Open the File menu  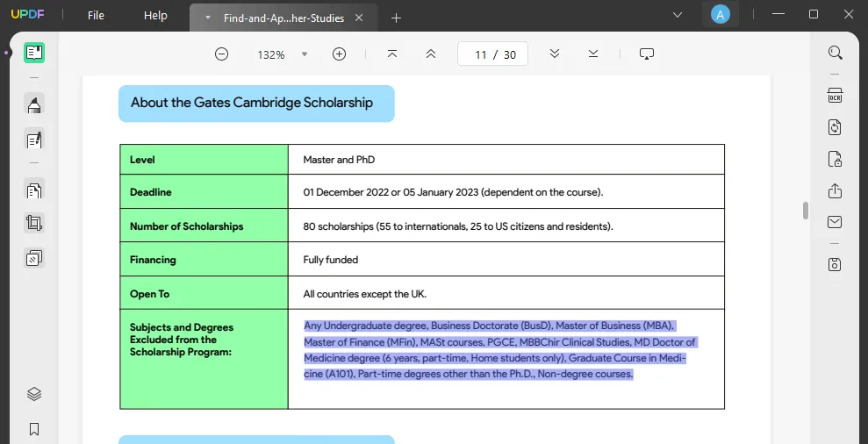click(96, 16)
